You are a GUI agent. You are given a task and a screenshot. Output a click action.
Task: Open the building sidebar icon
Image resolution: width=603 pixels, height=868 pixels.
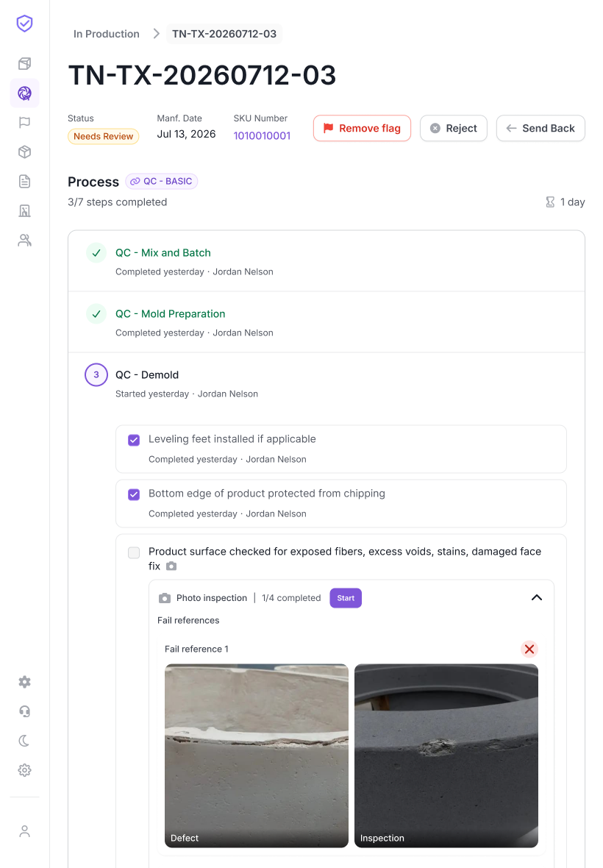(24, 210)
